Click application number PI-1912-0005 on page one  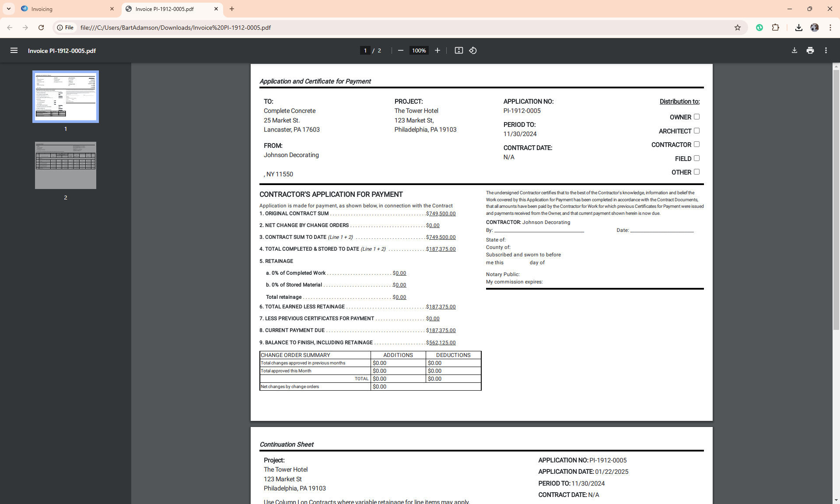522,111
